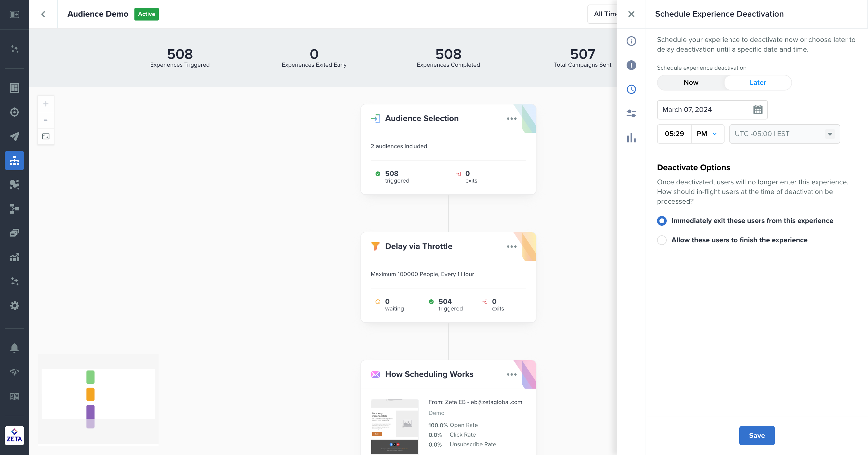Expand the UTC -05:00 EST timezone dropdown
Viewport: 868px width, 455px height.
coord(784,134)
